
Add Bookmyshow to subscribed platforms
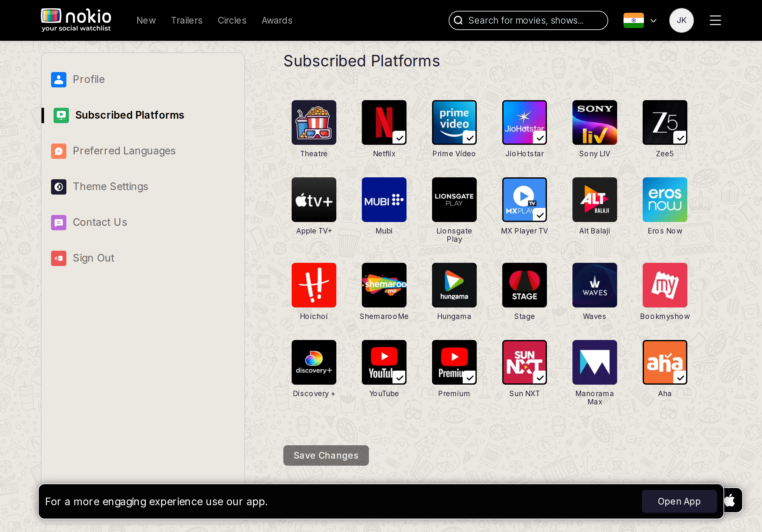665,285
